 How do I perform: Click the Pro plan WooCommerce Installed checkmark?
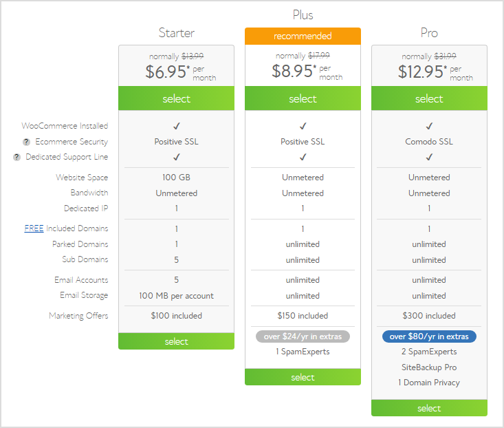(429, 126)
